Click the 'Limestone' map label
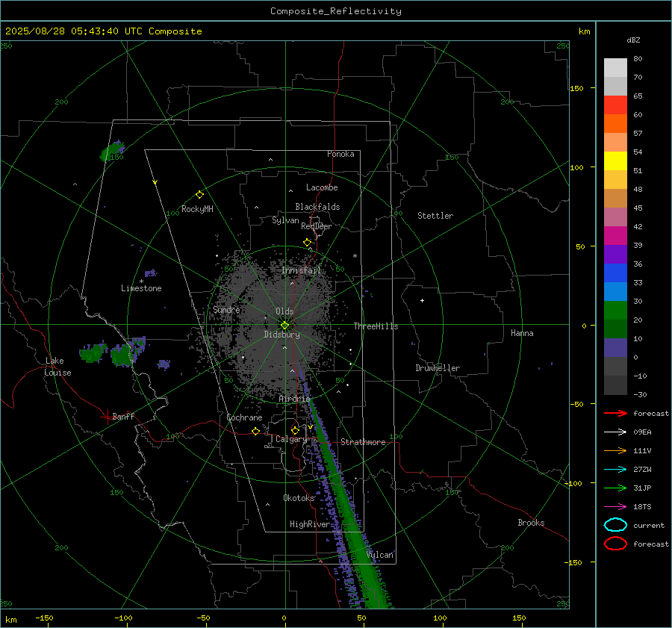This screenshot has height=628, width=672. point(141,288)
